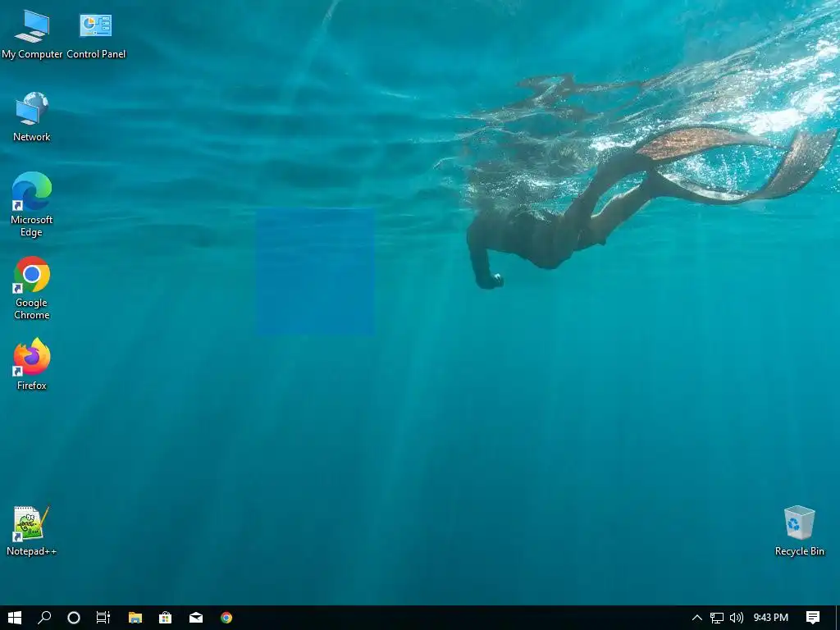Screen dimensions: 840x630
Task: Select the Firefox desktop shortcut
Action: (x=32, y=364)
